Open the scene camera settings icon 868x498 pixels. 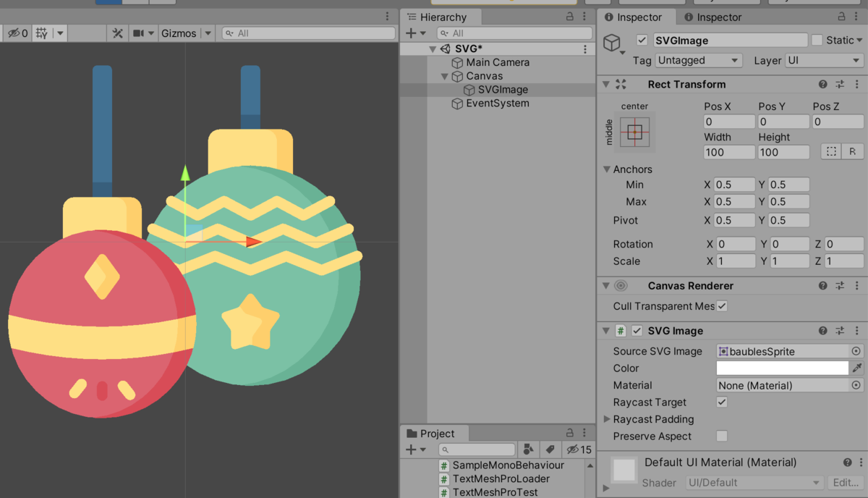(139, 33)
